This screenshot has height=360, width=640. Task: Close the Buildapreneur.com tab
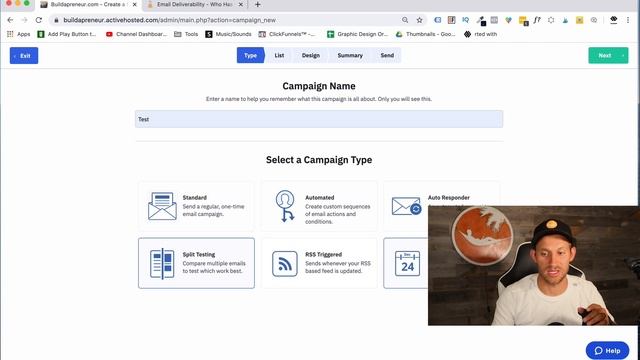click(135, 4)
